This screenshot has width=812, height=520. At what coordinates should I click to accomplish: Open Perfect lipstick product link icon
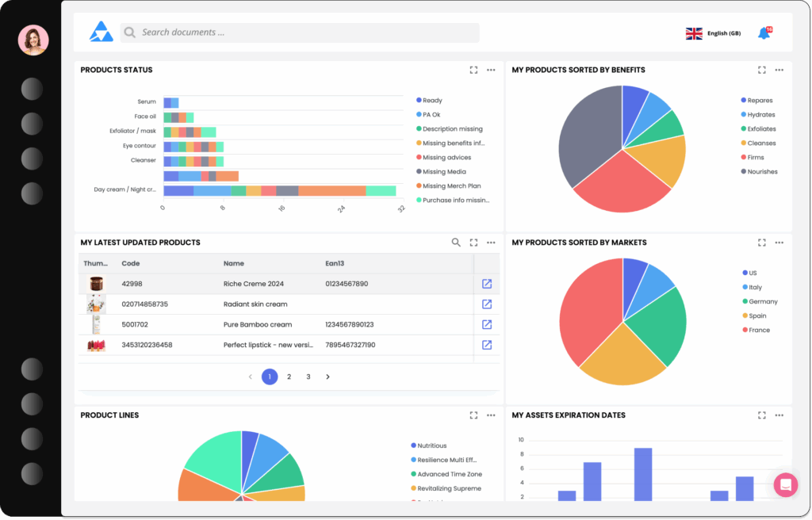pyautogui.click(x=487, y=345)
